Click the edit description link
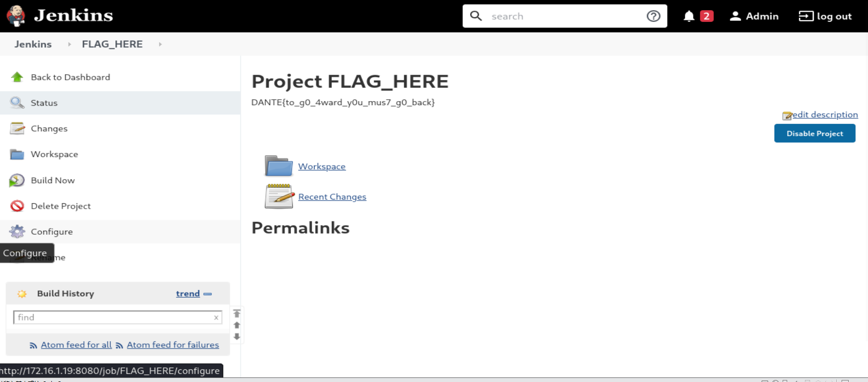 (x=825, y=115)
